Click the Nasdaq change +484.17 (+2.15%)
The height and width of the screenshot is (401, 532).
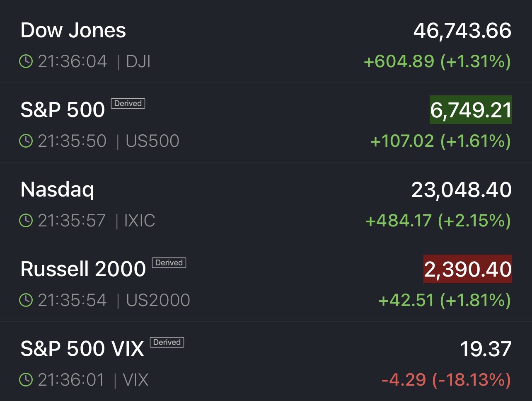pos(438,221)
